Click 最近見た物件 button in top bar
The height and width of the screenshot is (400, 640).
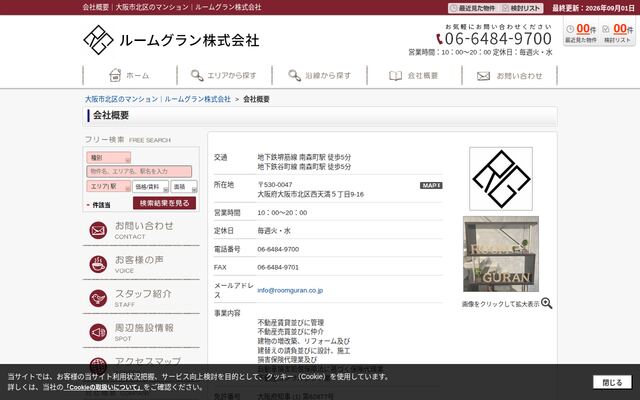[473, 8]
